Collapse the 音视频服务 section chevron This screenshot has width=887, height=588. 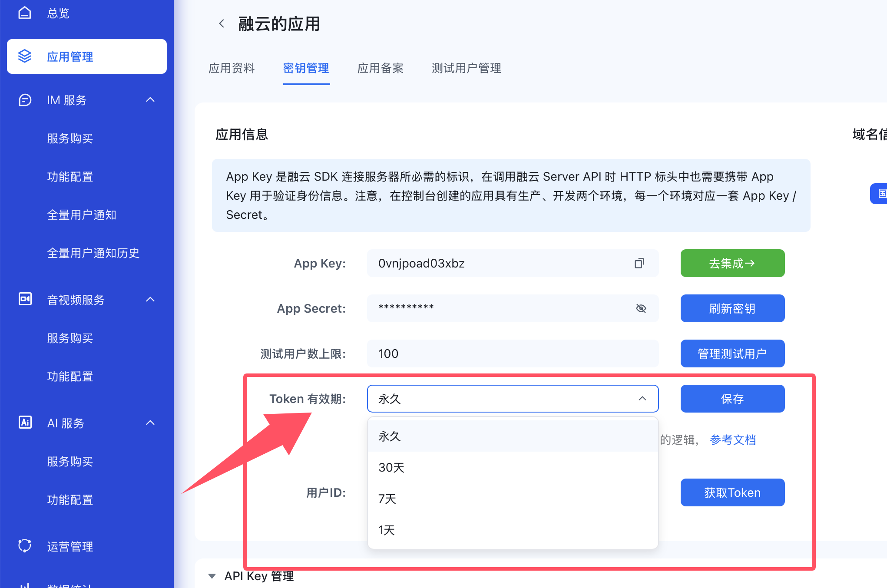point(150,299)
